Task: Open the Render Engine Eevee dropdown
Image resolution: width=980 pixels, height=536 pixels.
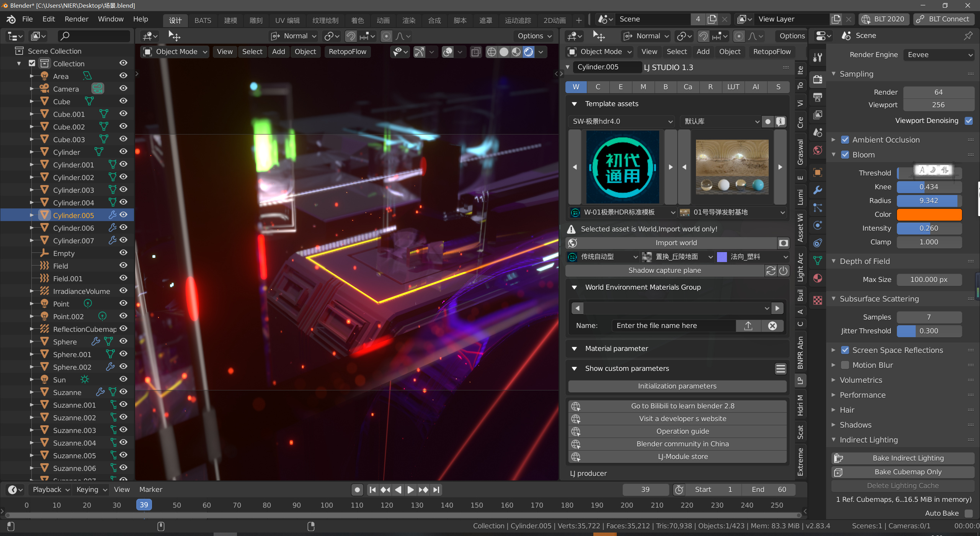Action: coord(939,55)
